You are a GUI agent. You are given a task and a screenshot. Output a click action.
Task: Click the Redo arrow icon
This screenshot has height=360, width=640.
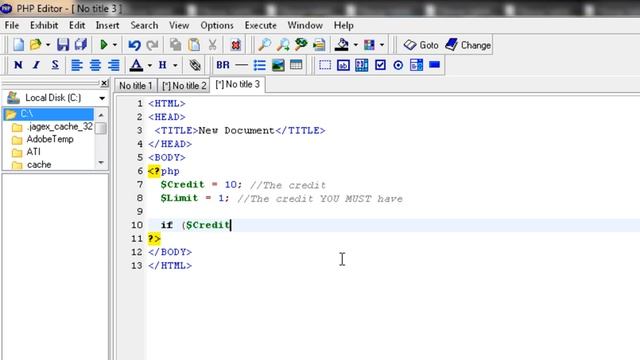click(152, 44)
